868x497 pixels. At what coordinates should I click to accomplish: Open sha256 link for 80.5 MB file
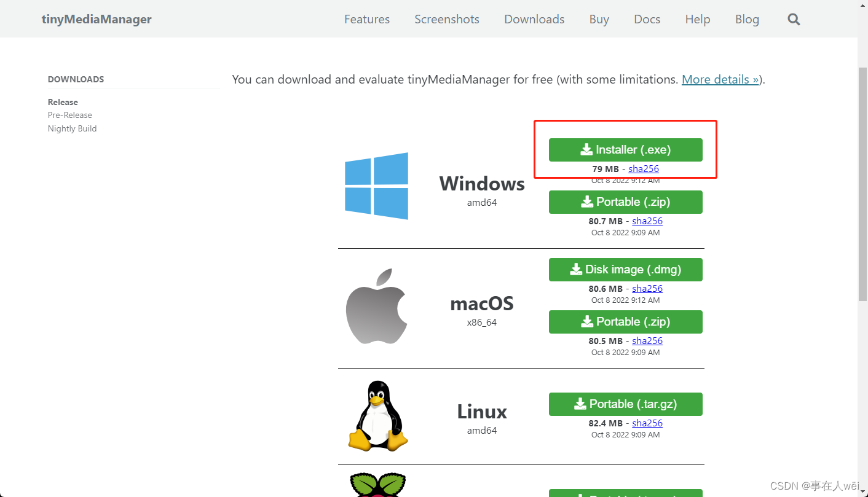coord(647,341)
